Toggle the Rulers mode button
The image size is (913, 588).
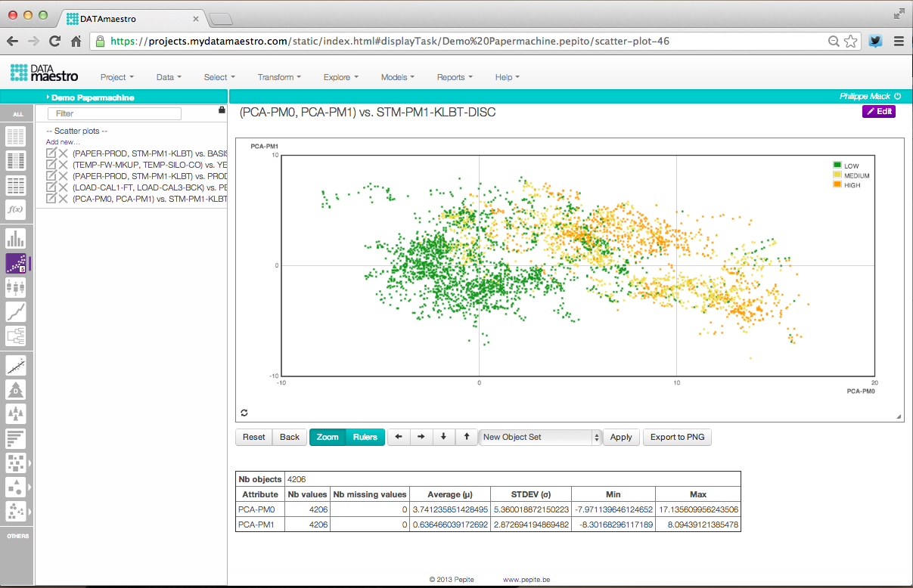(365, 437)
